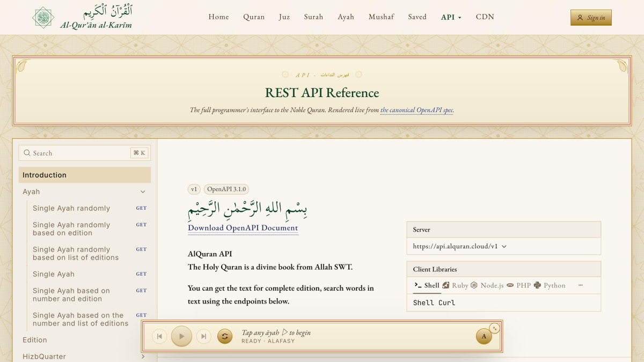
Task: Click 'READY · ALAFASY' player status
Action: point(268,341)
